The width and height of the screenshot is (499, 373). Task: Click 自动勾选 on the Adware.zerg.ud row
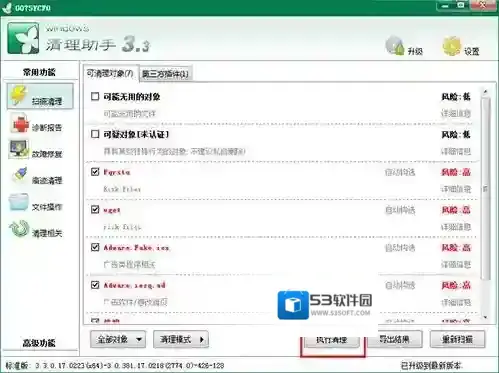400,286
